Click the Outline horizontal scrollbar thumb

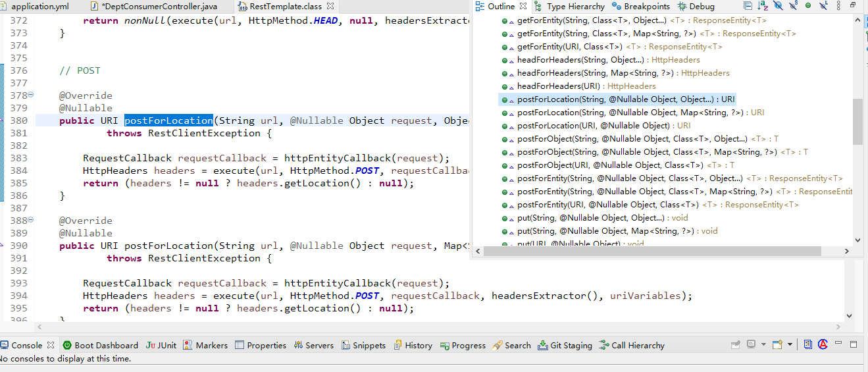(x=652, y=252)
